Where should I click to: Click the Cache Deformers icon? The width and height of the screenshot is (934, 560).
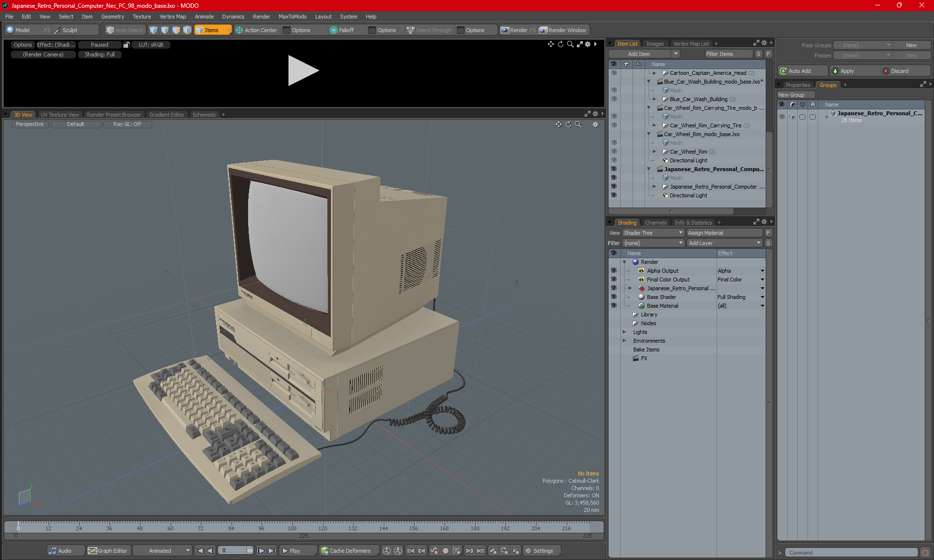(x=324, y=551)
